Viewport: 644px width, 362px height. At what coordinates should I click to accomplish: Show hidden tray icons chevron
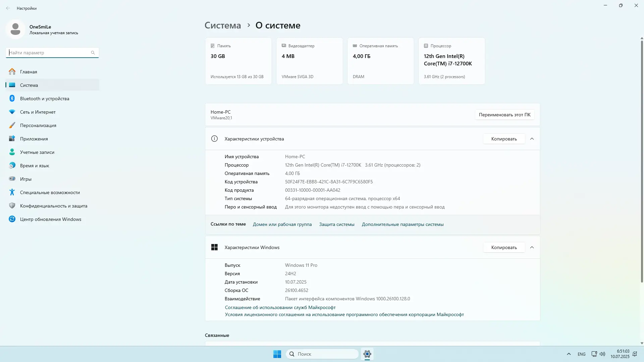pyautogui.click(x=569, y=354)
